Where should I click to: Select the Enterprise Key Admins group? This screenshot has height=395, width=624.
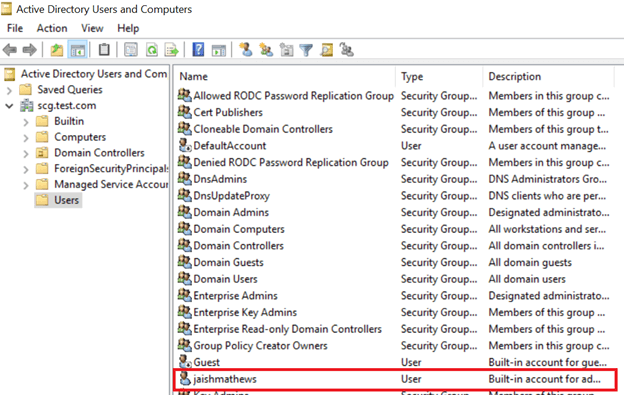(x=245, y=313)
